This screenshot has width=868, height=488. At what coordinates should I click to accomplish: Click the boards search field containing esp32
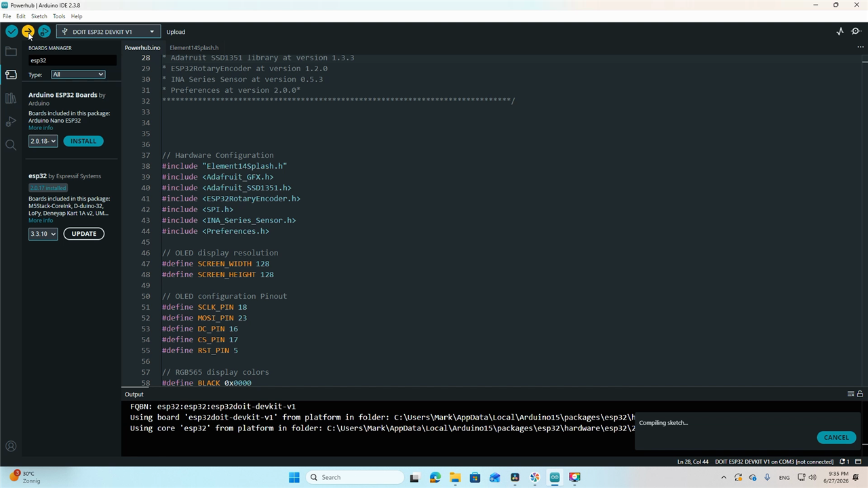tap(73, 60)
